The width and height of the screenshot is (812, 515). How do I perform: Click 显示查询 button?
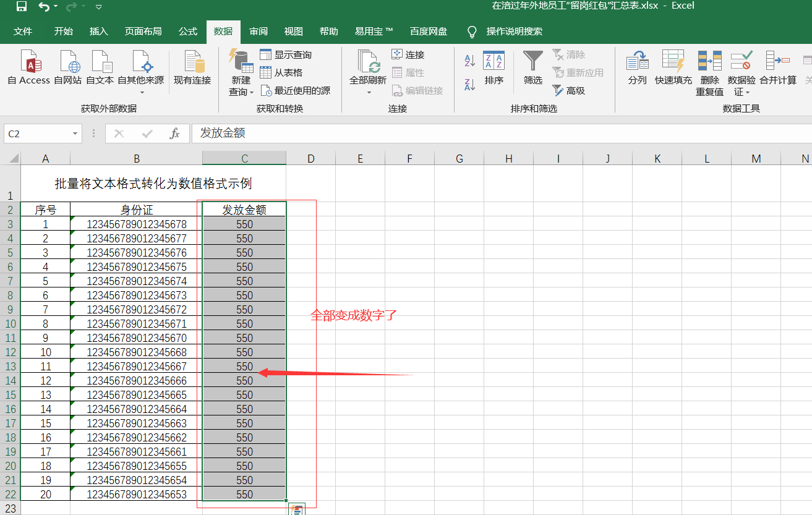(x=286, y=55)
